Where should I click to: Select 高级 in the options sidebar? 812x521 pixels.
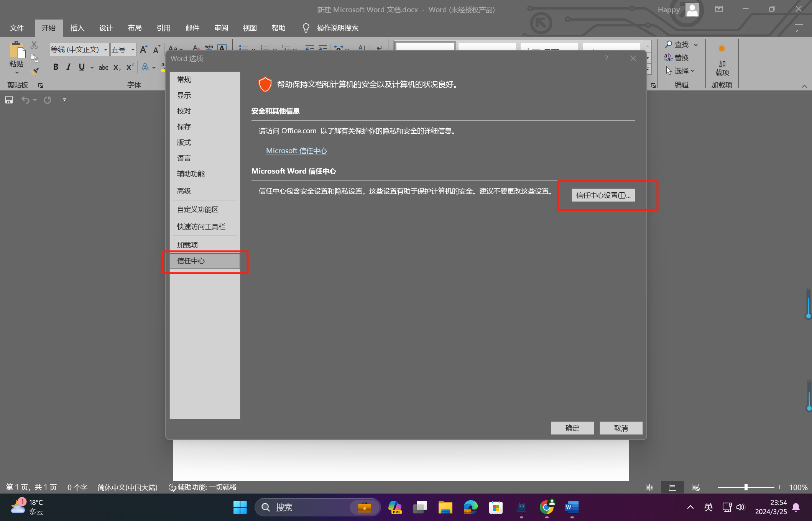tap(184, 191)
